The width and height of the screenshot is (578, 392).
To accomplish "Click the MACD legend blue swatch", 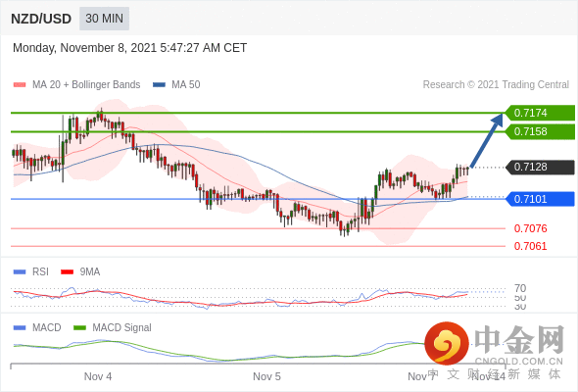I will (20, 328).
